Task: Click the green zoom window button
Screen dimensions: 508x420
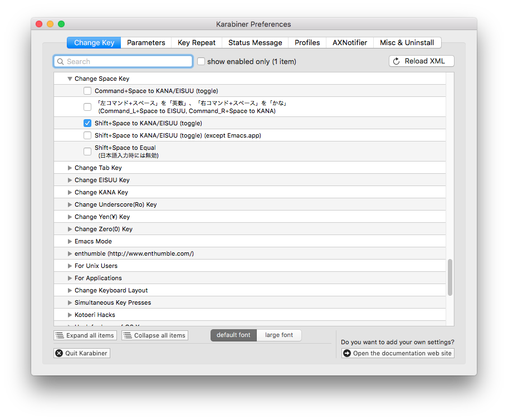Action: pos(61,24)
